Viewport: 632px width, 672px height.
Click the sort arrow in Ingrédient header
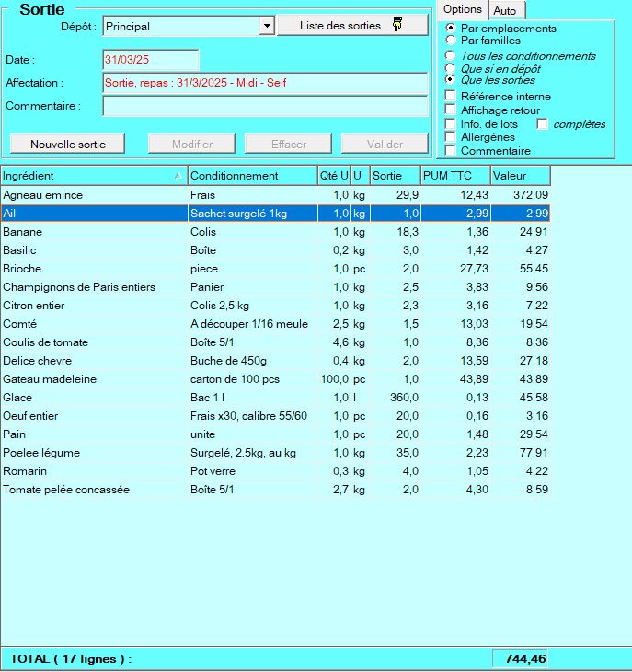click(177, 176)
